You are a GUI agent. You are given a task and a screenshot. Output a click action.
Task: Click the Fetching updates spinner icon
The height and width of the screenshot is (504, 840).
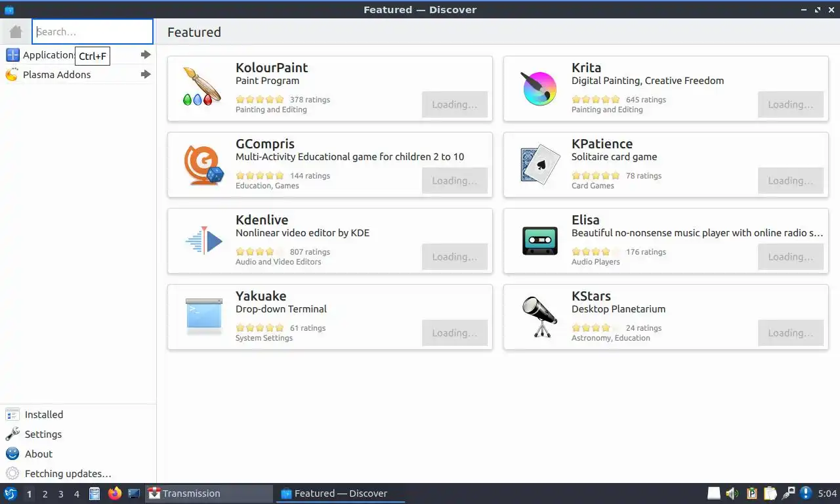[x=12, y=474]
